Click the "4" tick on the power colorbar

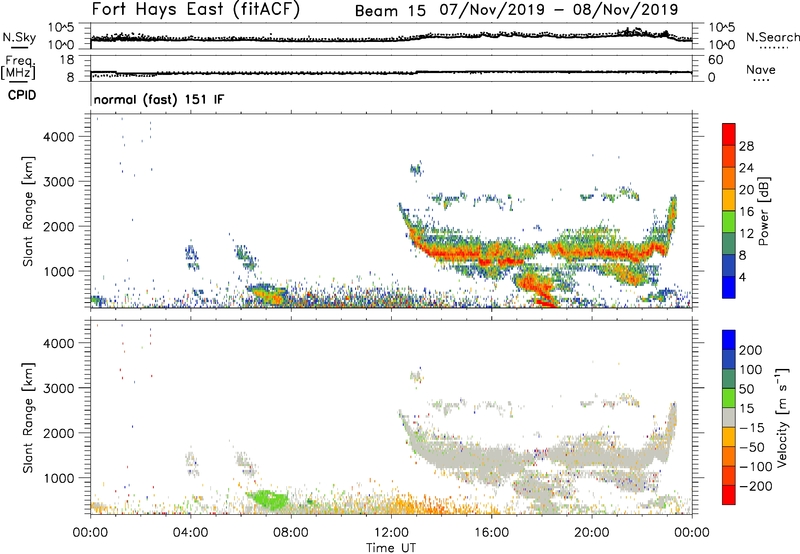[x=743, y=277]
